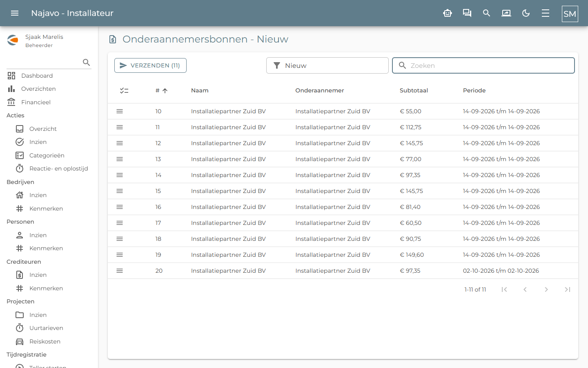The height and width of the screenshot is (368, 588).
Task: Click the screen share icon
Action: pos(506,13)
